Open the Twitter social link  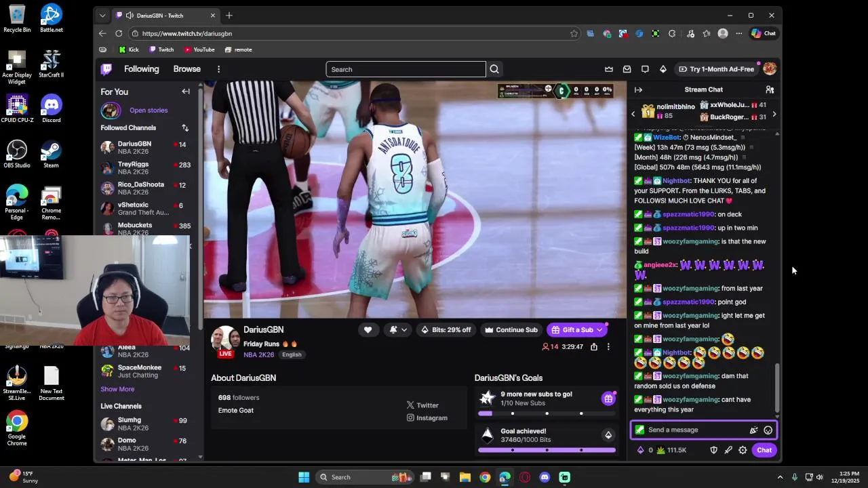(x=422, y=405)
